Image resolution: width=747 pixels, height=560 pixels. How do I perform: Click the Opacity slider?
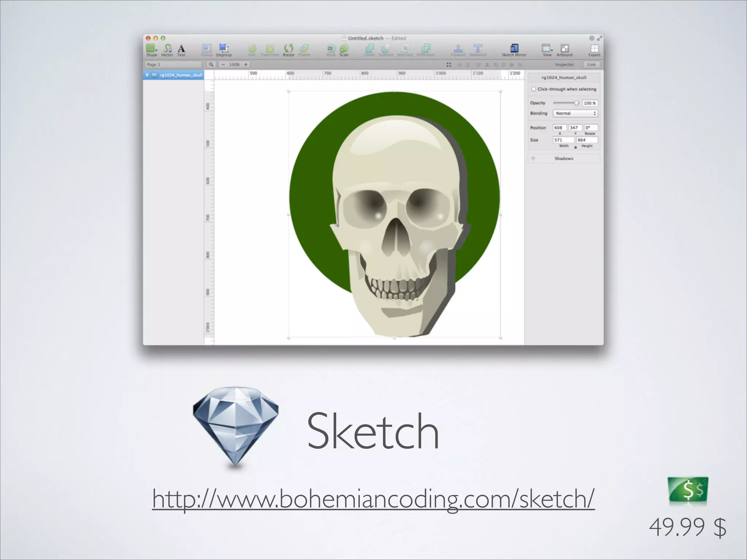pos(566,103)
